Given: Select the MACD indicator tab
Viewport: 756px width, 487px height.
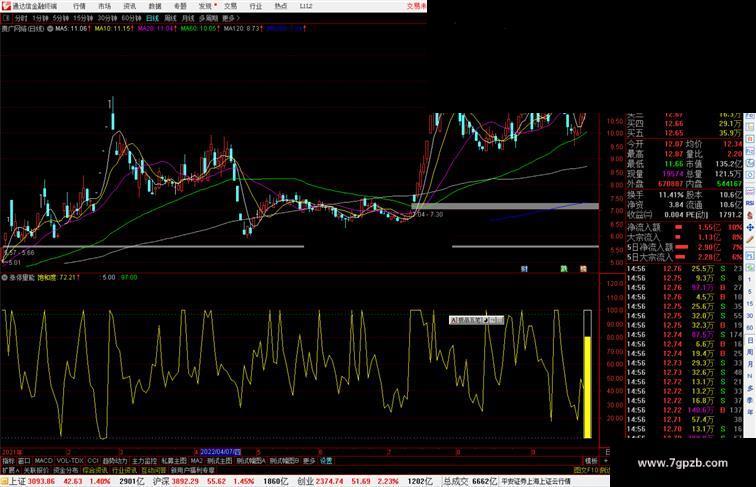Looking at the screenshot, I should click(x=43, y=461).
